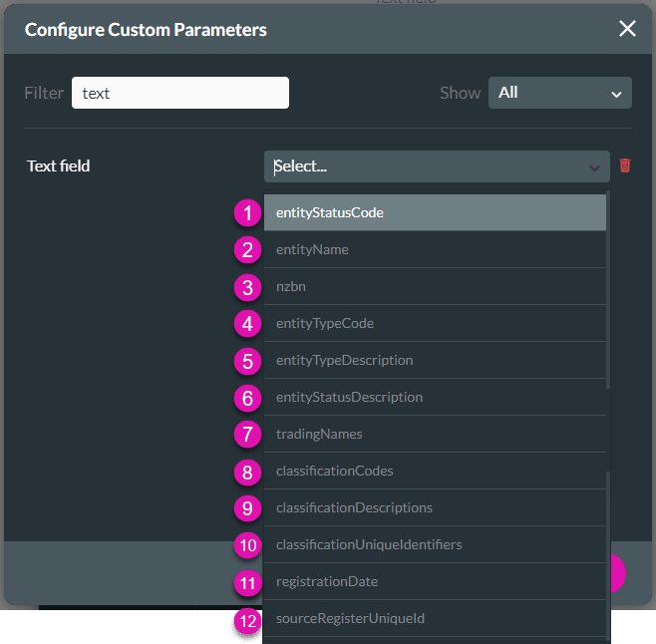Select the nzbn option

pyautogui.click(x=435, y=286)
